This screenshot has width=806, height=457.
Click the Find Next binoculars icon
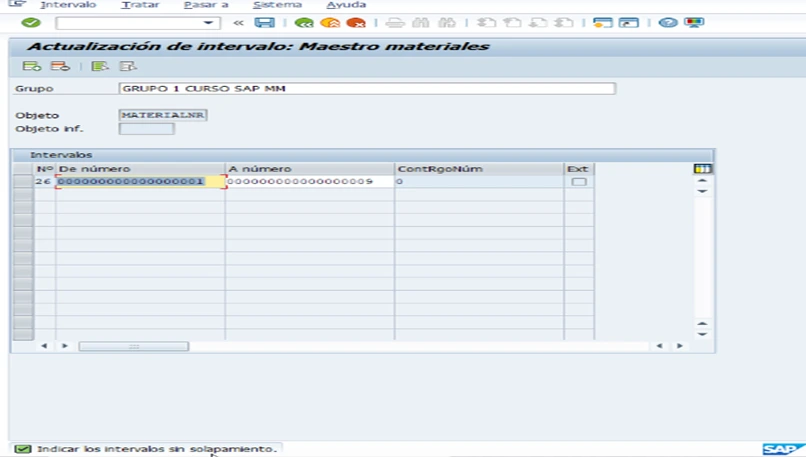tap(447, 23)
